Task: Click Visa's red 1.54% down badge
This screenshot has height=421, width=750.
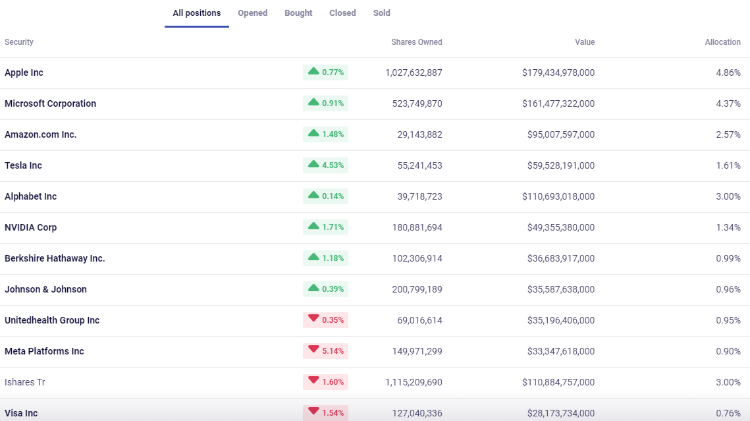Action: tap(325, 412)
